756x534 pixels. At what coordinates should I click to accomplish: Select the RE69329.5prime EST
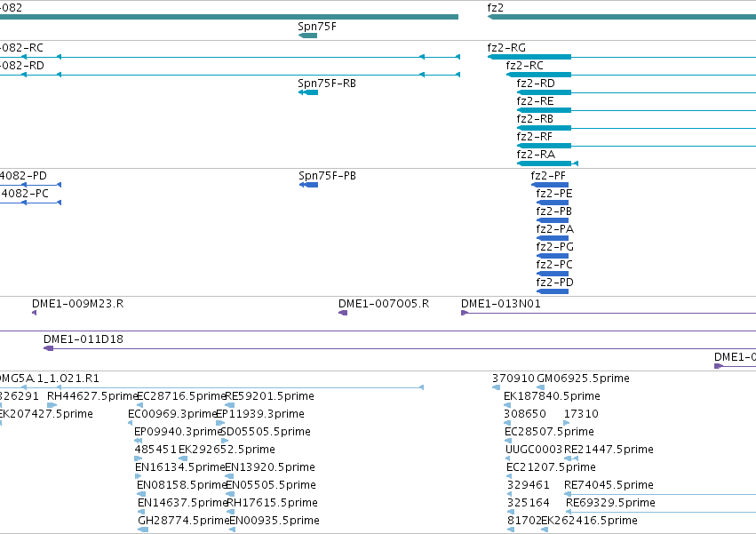pyautogui.click(x=661, y=512)
